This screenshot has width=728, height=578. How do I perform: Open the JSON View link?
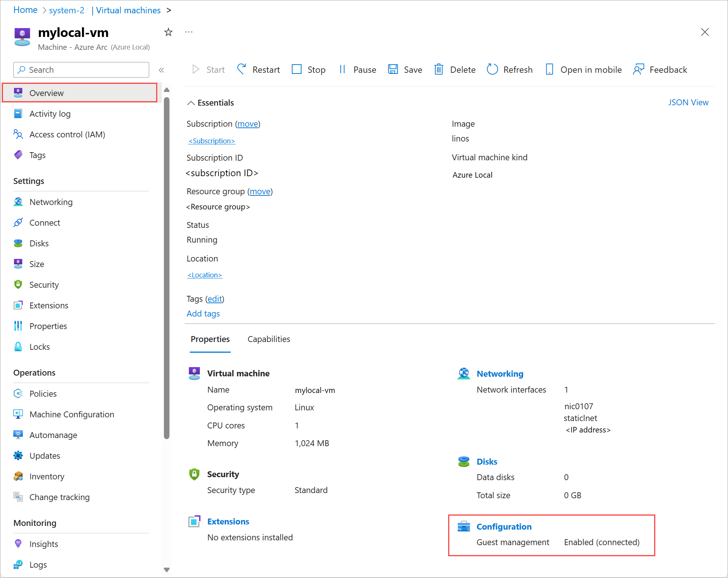[x=688, y=102]
